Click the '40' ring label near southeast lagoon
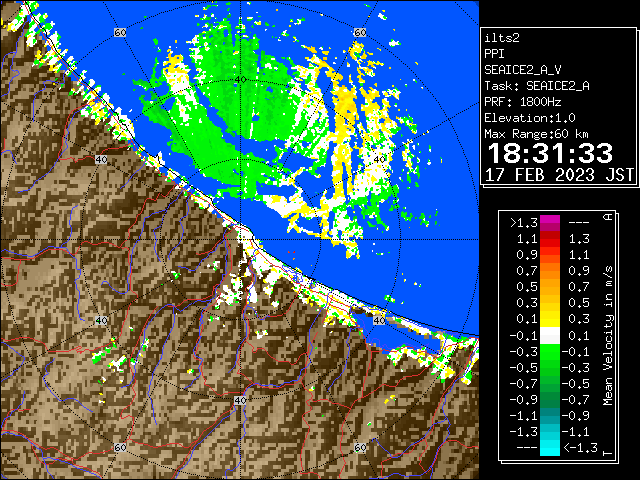Screen dimensions: 640x480 tap(379, 320)
